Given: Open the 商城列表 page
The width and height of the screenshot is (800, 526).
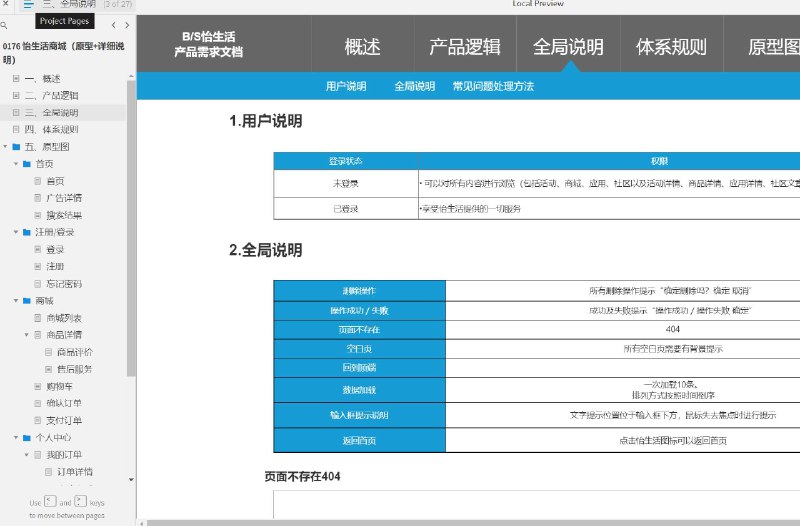Looking at the screenshot, I should click(64, 318).
